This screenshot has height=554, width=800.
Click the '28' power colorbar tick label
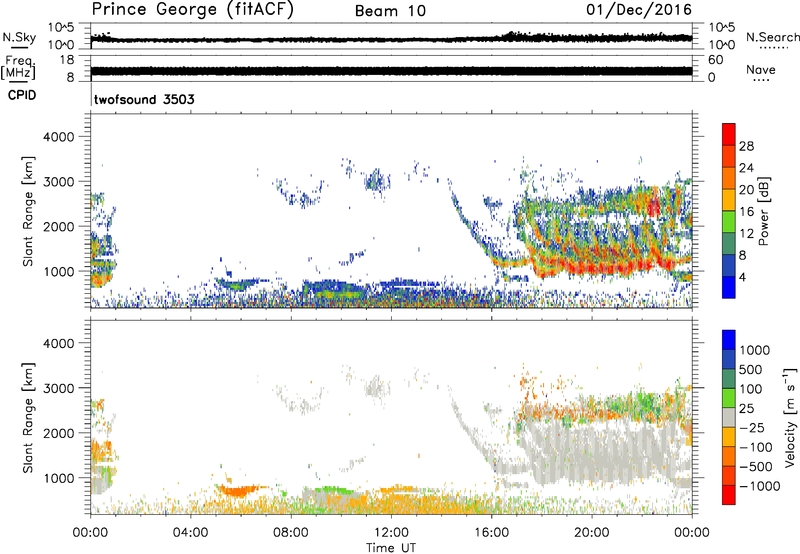tap(746, 146)
